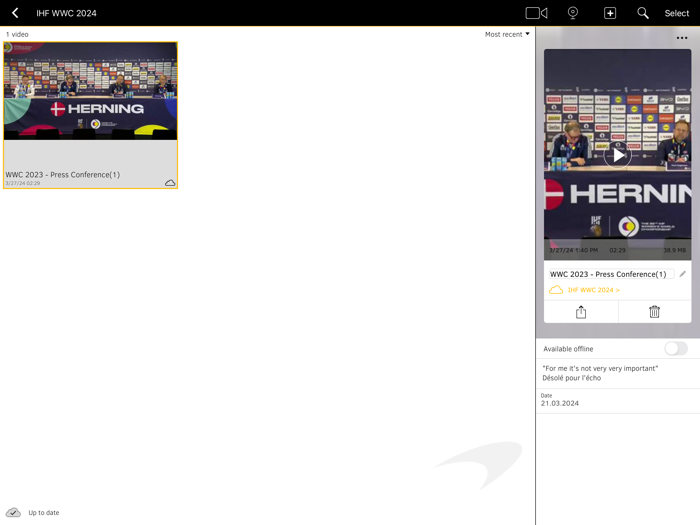Image resolution: width=700 pixels, height=525 pixels.
Task: Click the video description note text
Action: (600, 373)
